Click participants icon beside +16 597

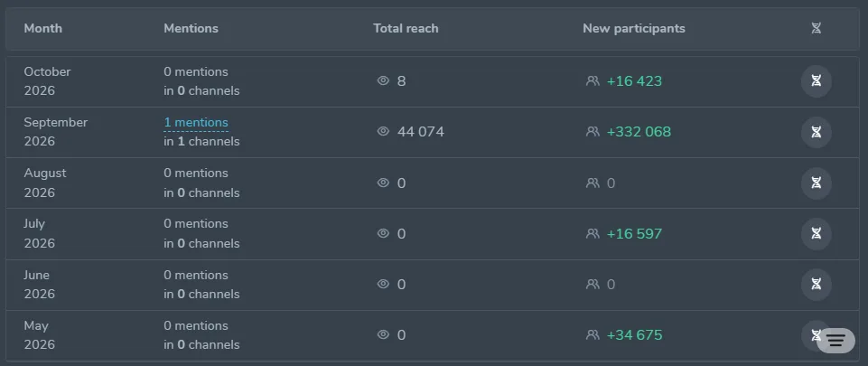click(593, 234)
